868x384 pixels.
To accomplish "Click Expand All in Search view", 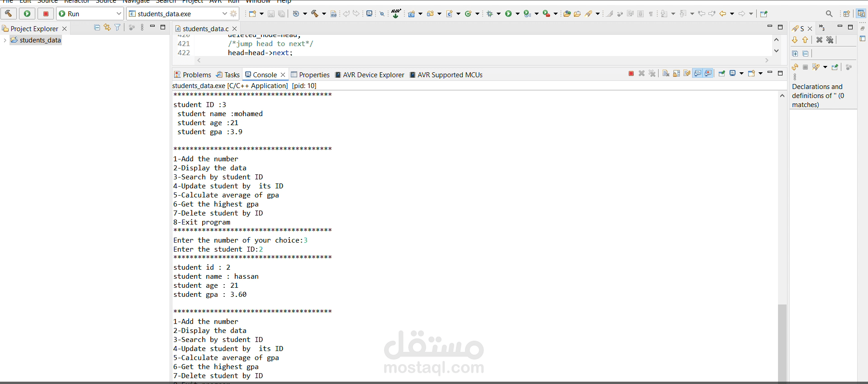I will pyautogui.click(x=795, y=53).
